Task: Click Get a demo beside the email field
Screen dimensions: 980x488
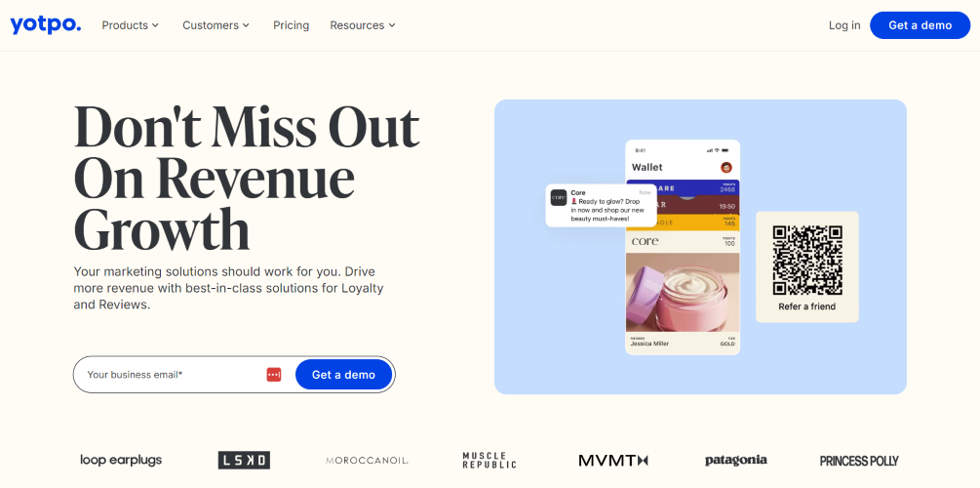Action: [x=344, y=375]
